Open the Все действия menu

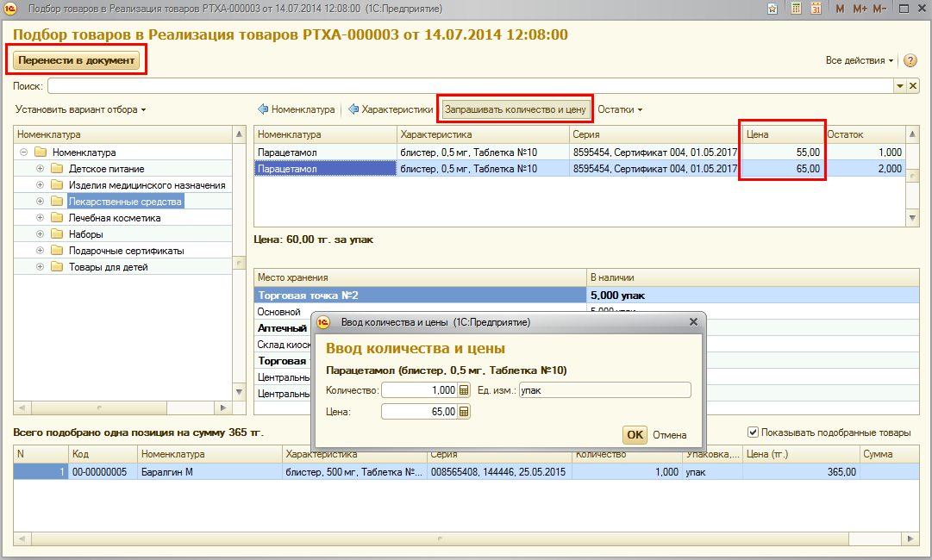pyautogui.click(x=859, y=61)
